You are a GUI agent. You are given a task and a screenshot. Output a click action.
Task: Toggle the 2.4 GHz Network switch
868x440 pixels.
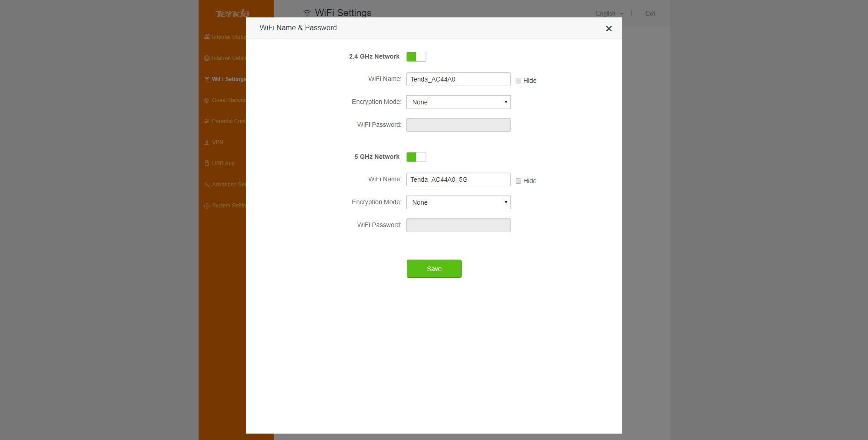416,57
